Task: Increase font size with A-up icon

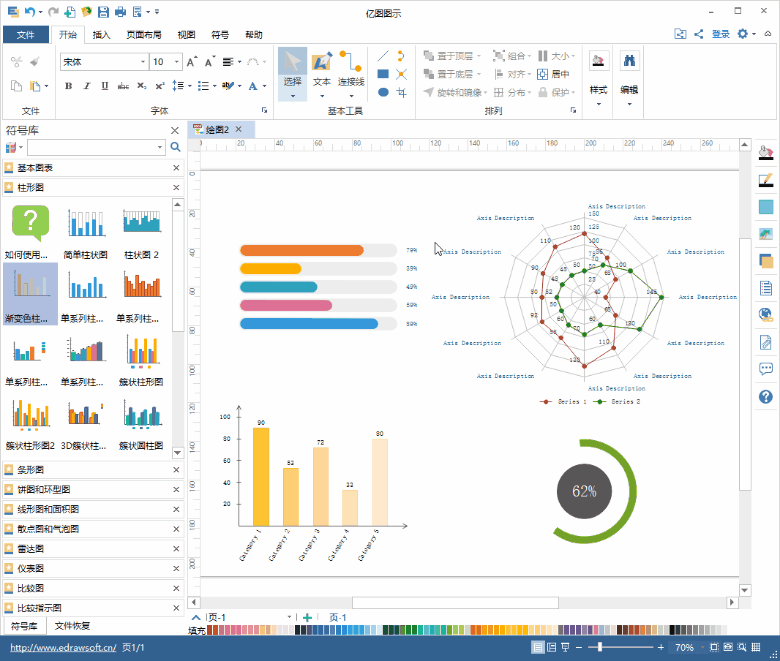Action: click(x=192, y=62)
